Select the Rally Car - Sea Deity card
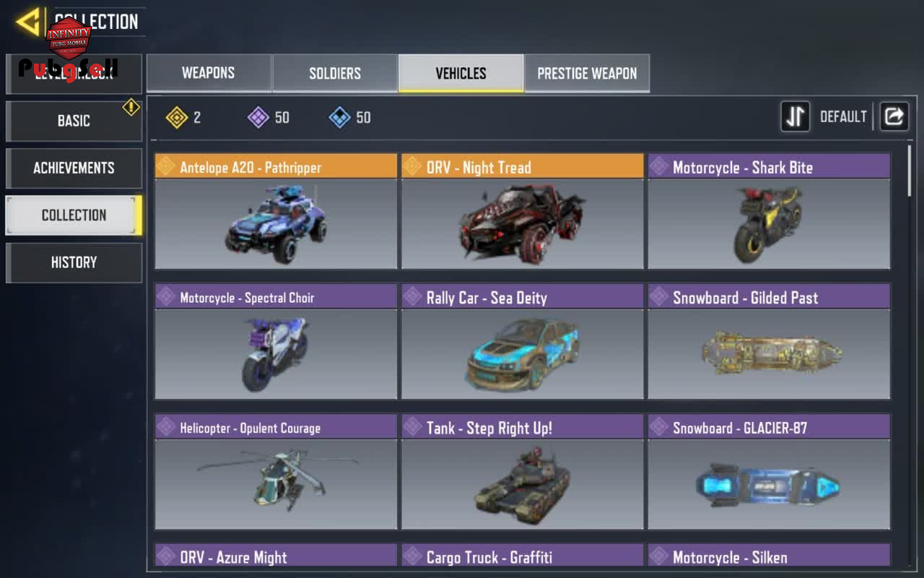Viewport: 924px width, 578px height. 523,341
